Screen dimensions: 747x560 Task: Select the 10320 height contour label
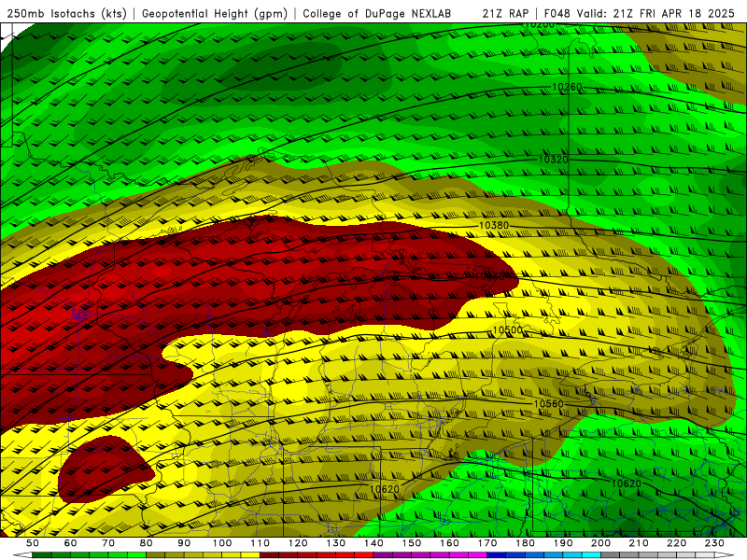tap(553, 160)
